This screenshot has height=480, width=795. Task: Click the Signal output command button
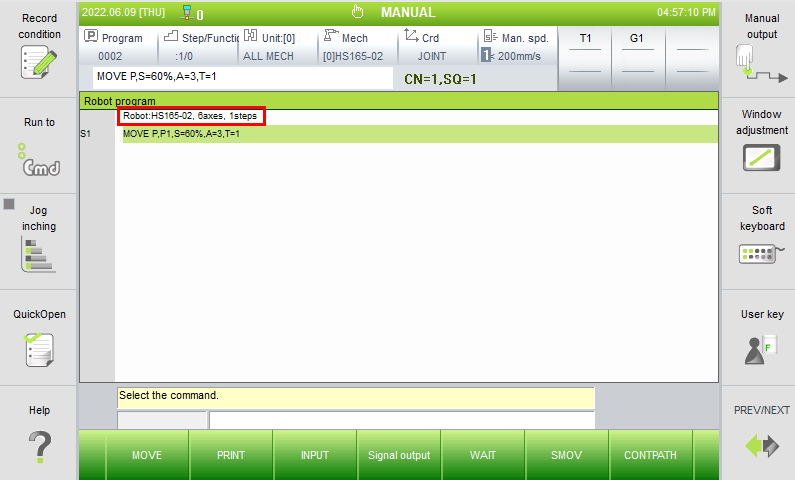(x=399, y=455)
